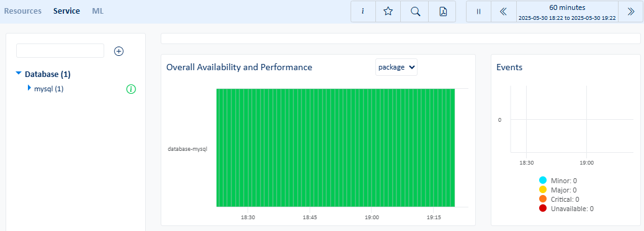Select the database-mysql chart row label
The image size is (644, 231).
[x=187, y=149]
